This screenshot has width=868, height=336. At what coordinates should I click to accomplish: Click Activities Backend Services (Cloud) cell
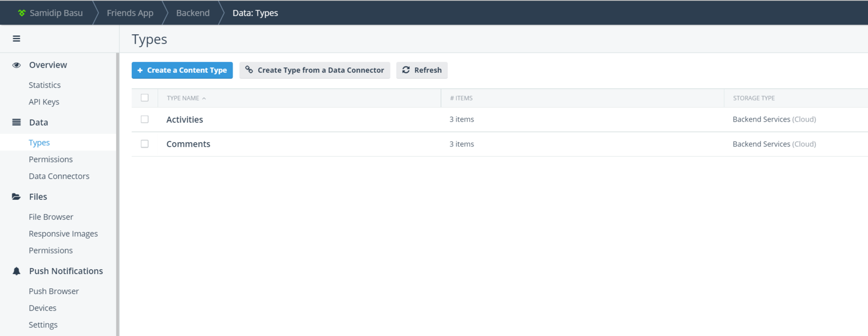click(x=774, y=119)
